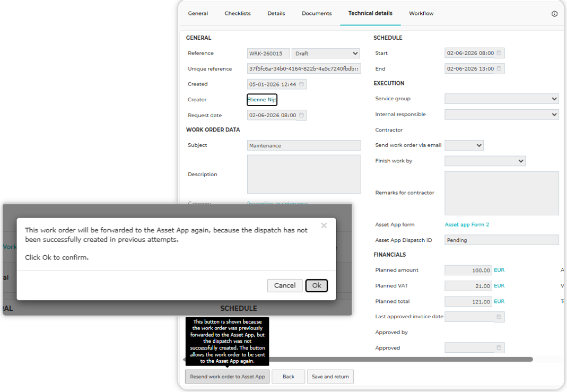The image size is (567, 392).
Task: Click the Planned VAT field 21.00
Action: pyautogui.click(x=468, y=286)
